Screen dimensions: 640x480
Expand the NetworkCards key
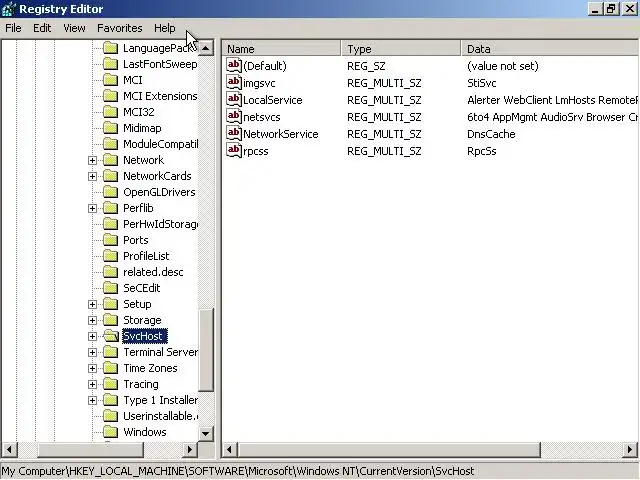pos(92,176)
